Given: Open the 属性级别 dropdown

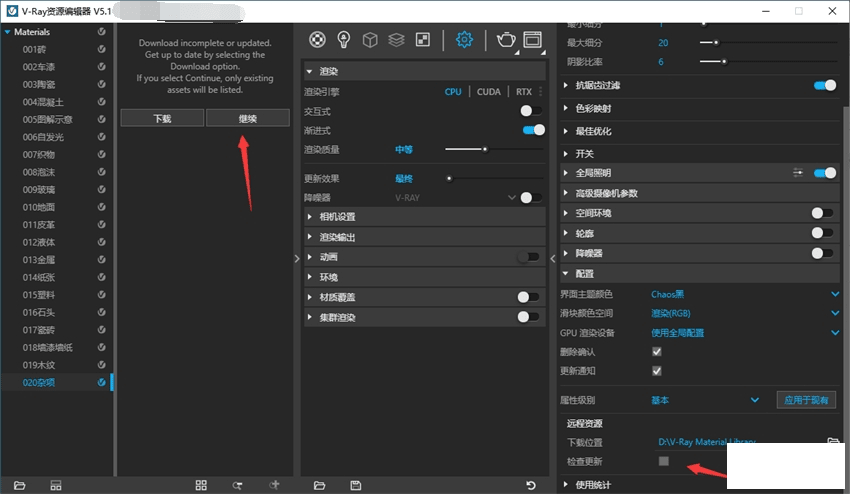Looking at the screenshot, I should click(705, 400).
